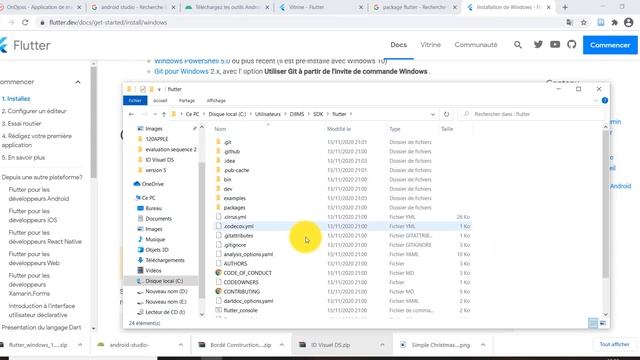Open the Twitter icon in Flutter header

538,44
